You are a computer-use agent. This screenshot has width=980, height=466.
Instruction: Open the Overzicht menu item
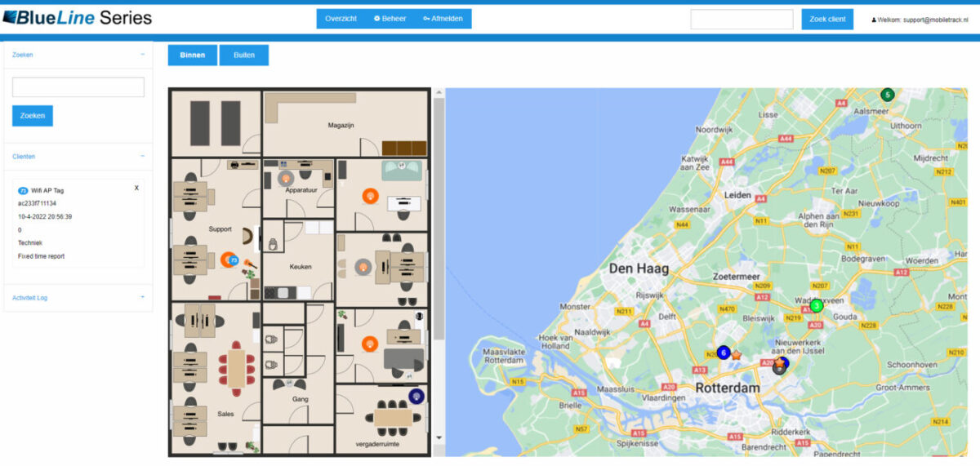[x=341, y=19]
